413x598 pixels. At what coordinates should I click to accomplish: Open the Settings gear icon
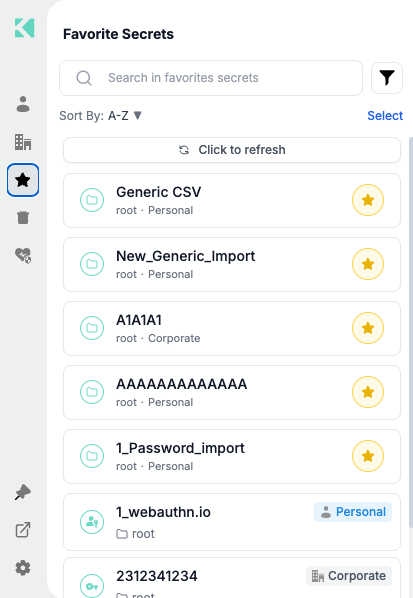tap(23, 568)
